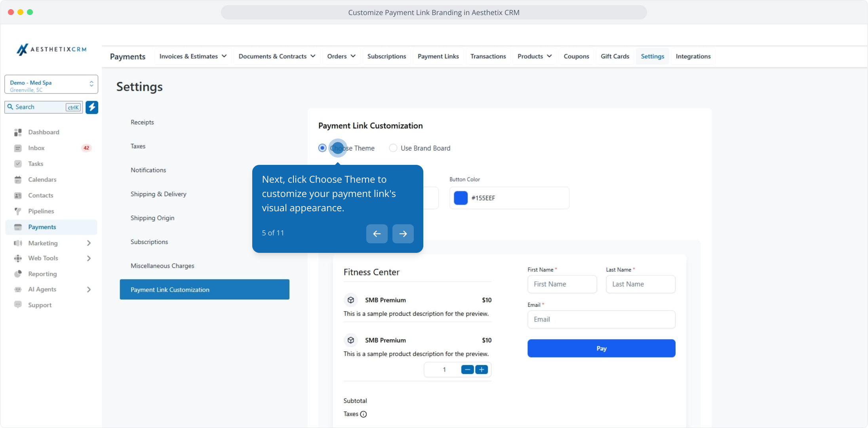Open Shipping & Delivery settings
Image resolution: width=868 pixels, height=428 pixels.
(x=158, y=194)
